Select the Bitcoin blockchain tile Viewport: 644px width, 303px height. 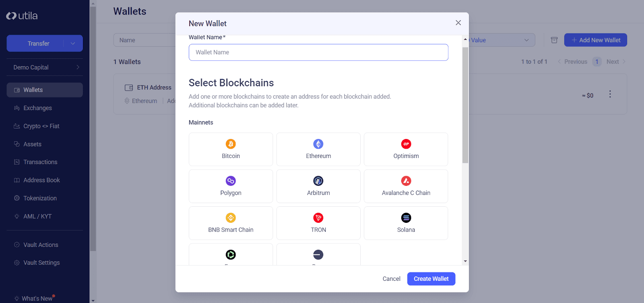pos(230,149)
